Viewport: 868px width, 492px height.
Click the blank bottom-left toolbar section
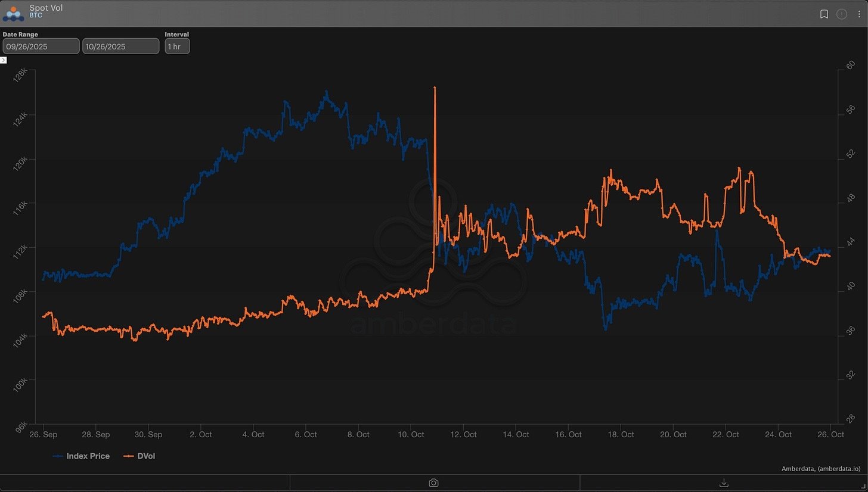[145, 482]
